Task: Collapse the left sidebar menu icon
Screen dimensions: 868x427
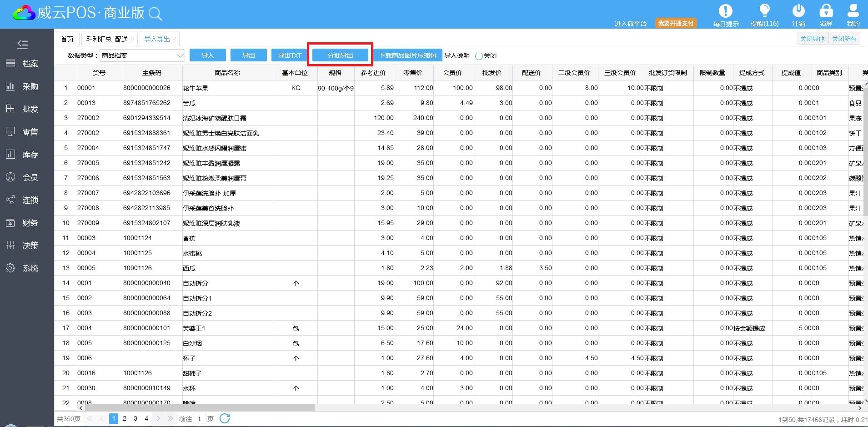Action: (22, 44)
